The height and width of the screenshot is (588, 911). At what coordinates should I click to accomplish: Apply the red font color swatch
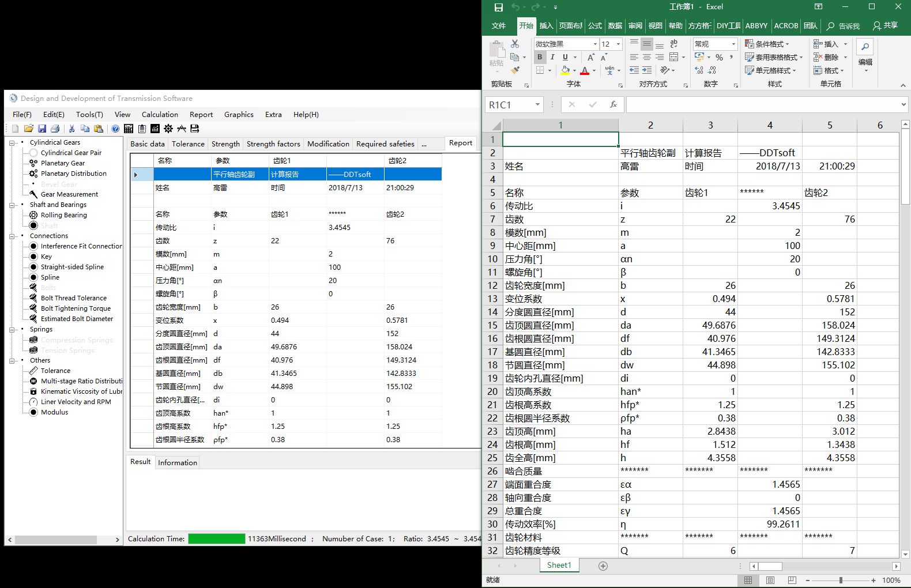click(x=585, y=70)
